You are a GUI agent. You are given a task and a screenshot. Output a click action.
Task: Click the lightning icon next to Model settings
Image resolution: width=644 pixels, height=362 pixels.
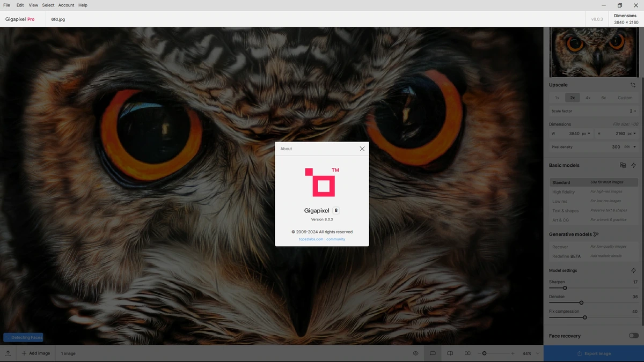click(x=634, y=270)
